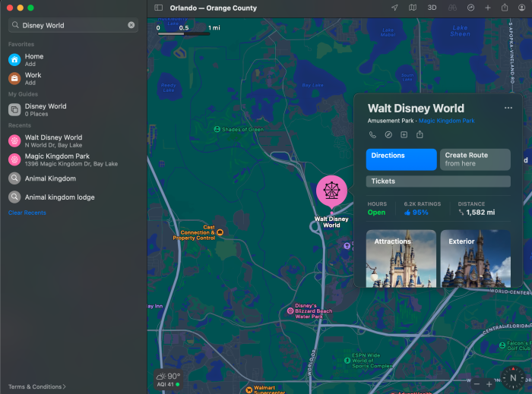This screenshot has width=532, height=394.
Task: Open the more options ellipsis in place card
Action: pos(508,108)
